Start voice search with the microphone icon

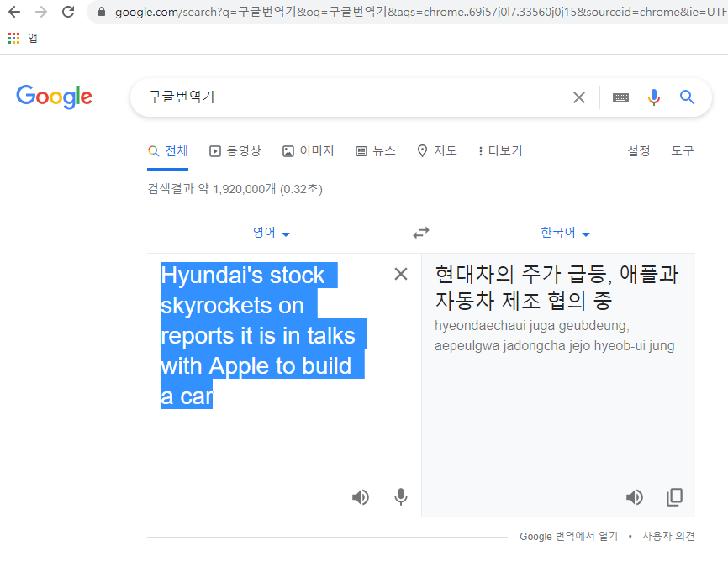click(654, 97)
